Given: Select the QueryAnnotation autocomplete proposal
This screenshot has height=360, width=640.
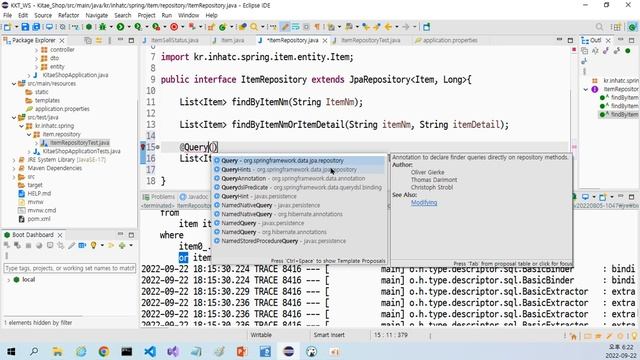Looking at the screenshot, I should tap(299, 178).
